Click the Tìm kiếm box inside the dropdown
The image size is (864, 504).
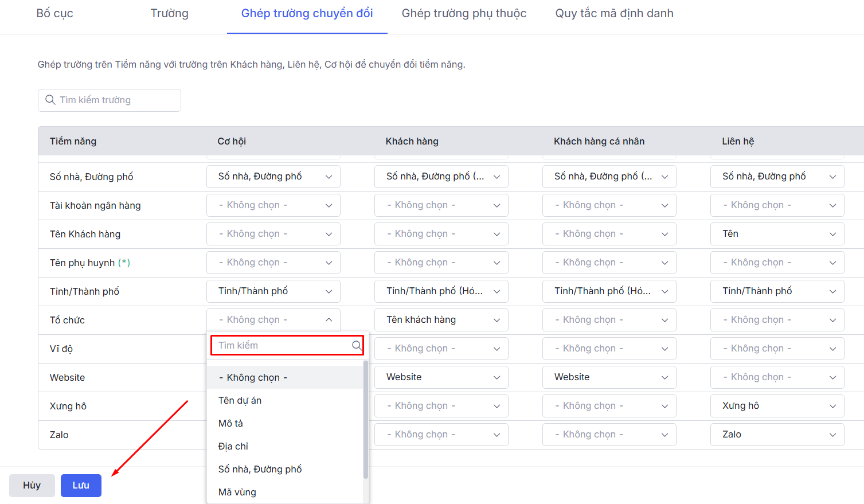(x=281, y=345)
